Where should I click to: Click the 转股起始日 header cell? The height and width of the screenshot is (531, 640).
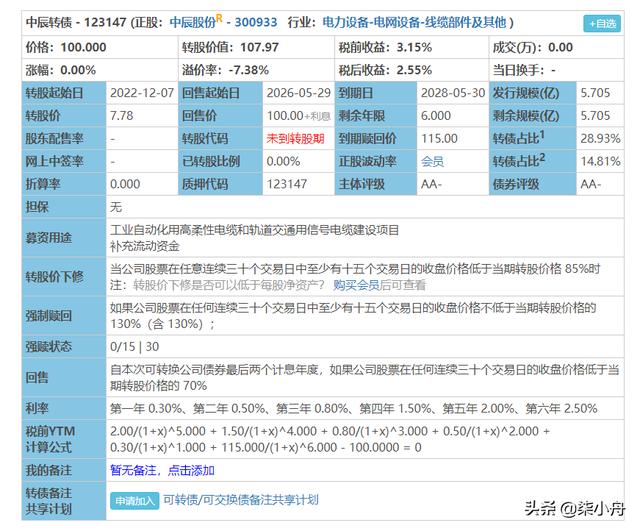coord(64,93)
